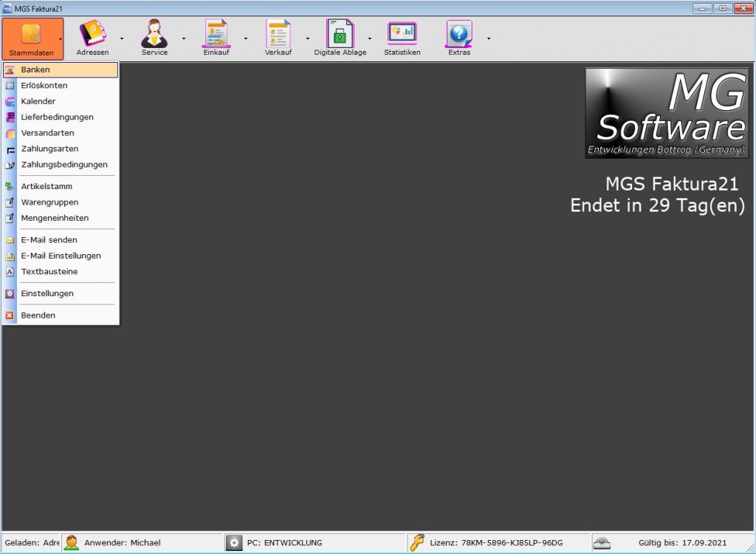This screenshot has width=756, height=554.
Task: Click the Service person icon
Action: tap(154, 33)
